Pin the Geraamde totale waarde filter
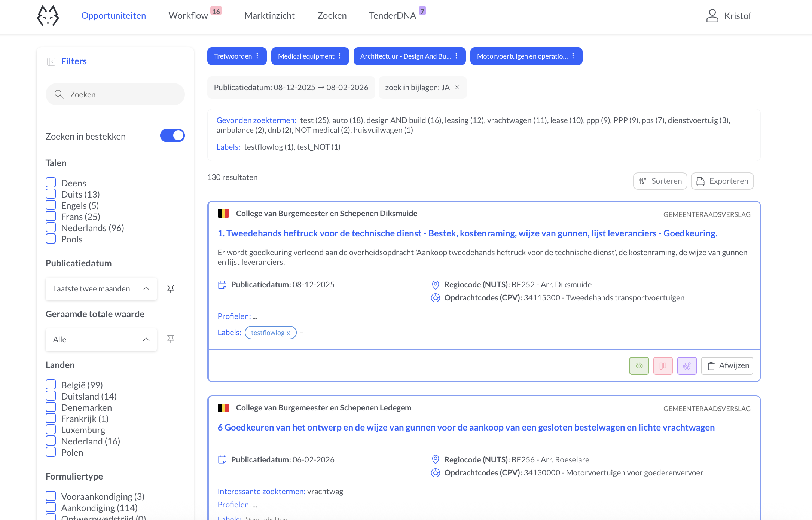Image resolution: width=812 pixels, height=520 pixels. pos(171,339)
